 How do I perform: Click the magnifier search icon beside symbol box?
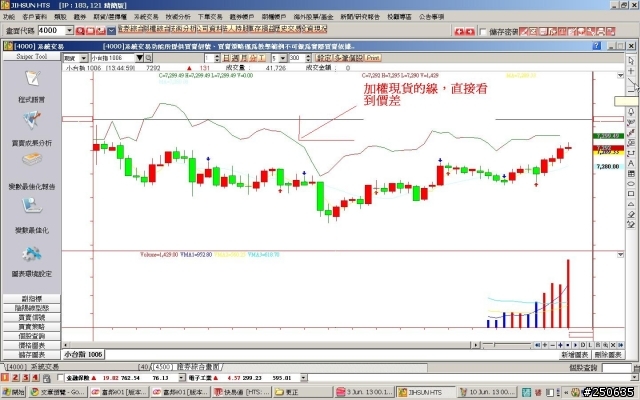149,58
